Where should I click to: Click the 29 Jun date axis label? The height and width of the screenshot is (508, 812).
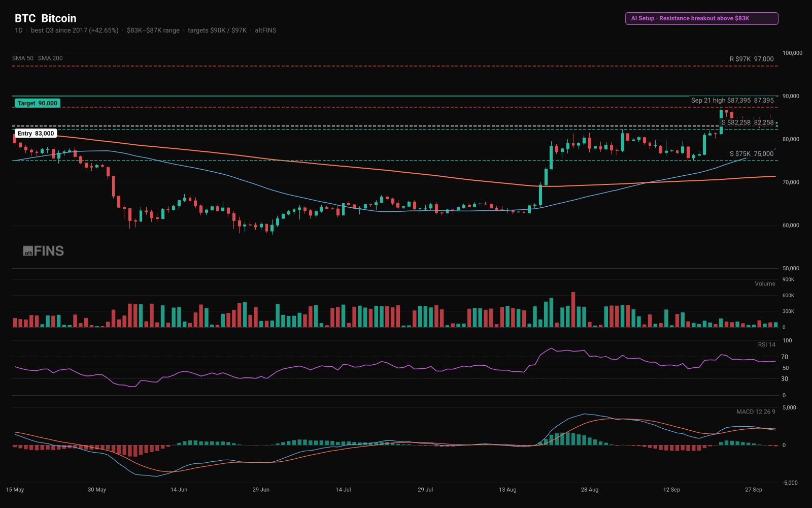261,490
